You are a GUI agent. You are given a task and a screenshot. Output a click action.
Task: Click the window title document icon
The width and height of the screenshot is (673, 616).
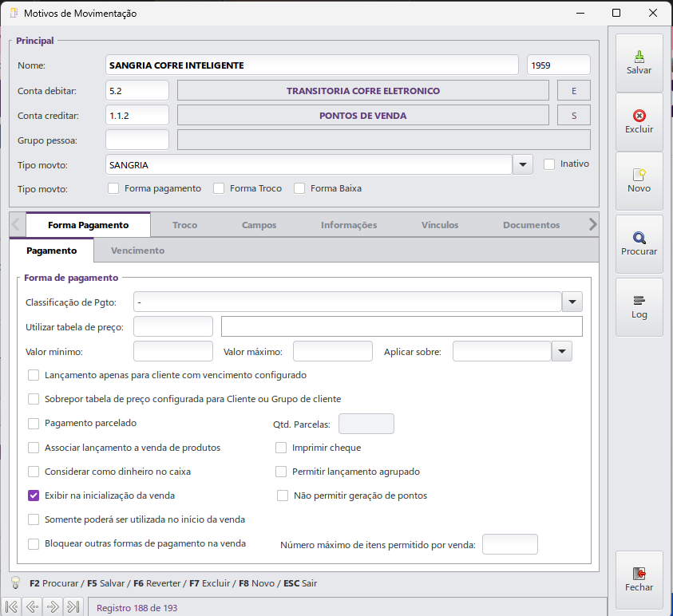point(14,13)
